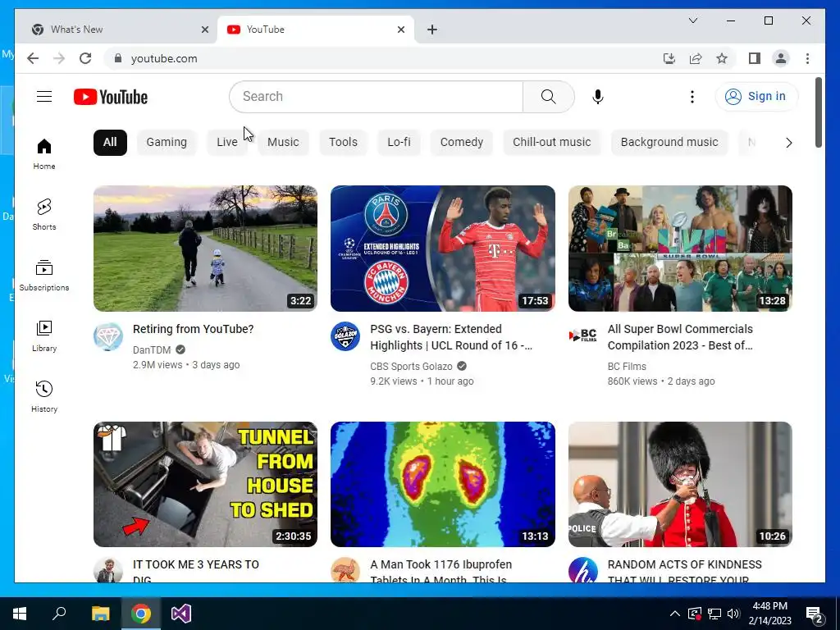Open Super Bowl commercials thumbnail
The height and width of the screenshot is (630, 840).
click(x=680, y=248)
